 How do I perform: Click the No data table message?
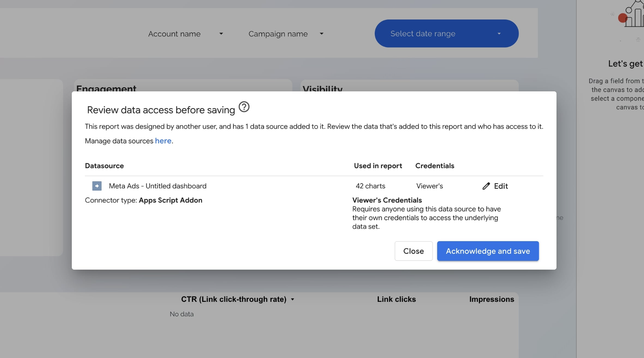[182, 314]
